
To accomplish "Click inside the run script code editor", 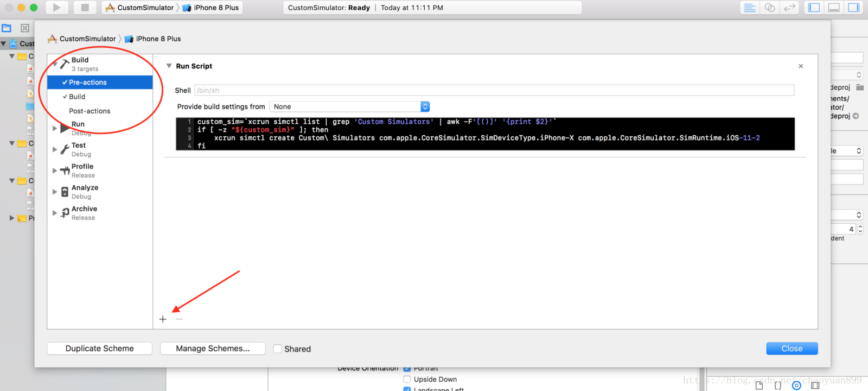I will (x=486, y=134).
